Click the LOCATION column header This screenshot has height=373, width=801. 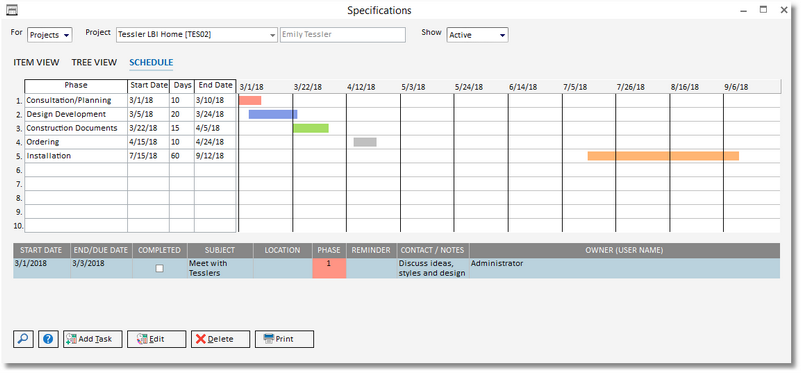(282, 250)
